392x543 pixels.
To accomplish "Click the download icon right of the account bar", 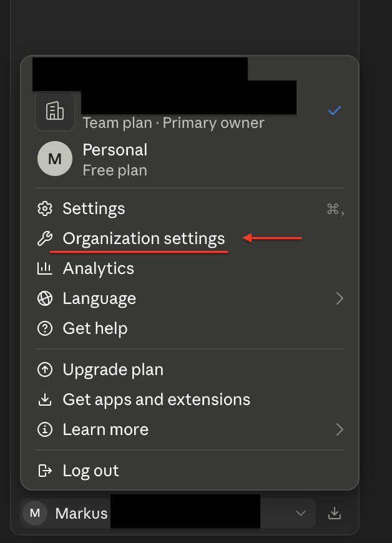I will pyautogui.click(x=335, y=513).
